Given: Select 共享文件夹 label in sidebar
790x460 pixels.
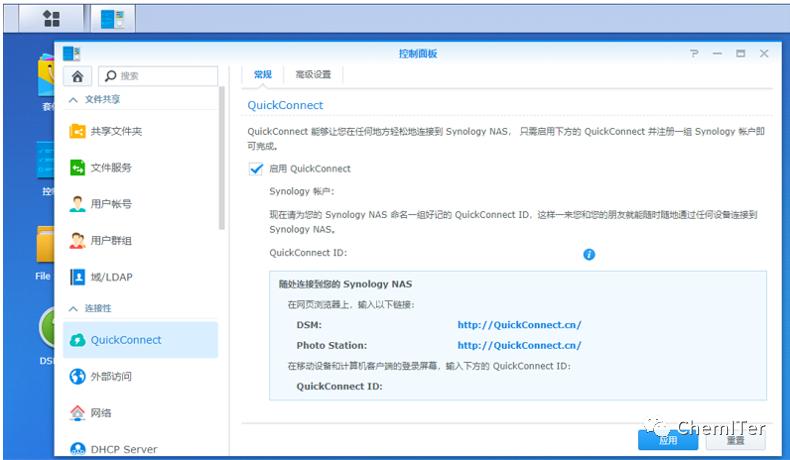Looking at the screenshot, I should point(116,132).
